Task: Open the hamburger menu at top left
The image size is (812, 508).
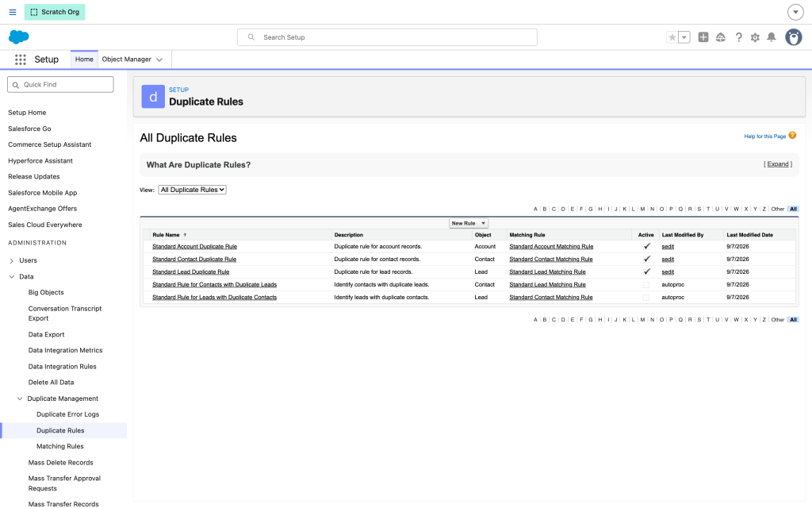Action: [13, 12]
